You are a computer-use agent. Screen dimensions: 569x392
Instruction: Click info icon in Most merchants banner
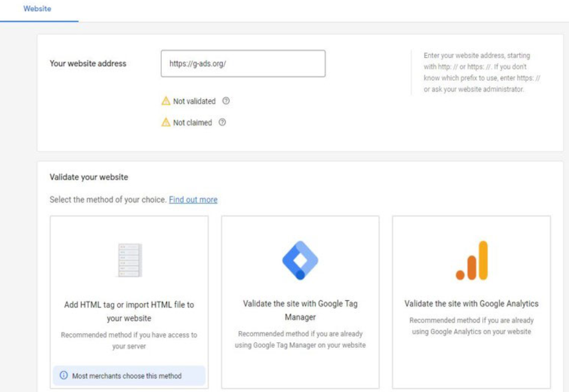[x=64, y=376]
